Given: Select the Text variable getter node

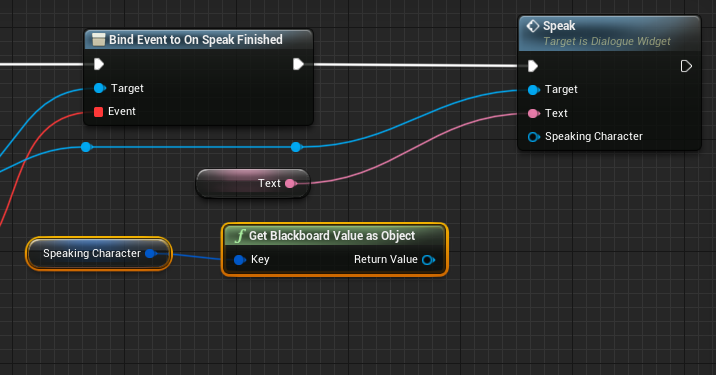Looking at the screenshot, I should tap(253, 184).
